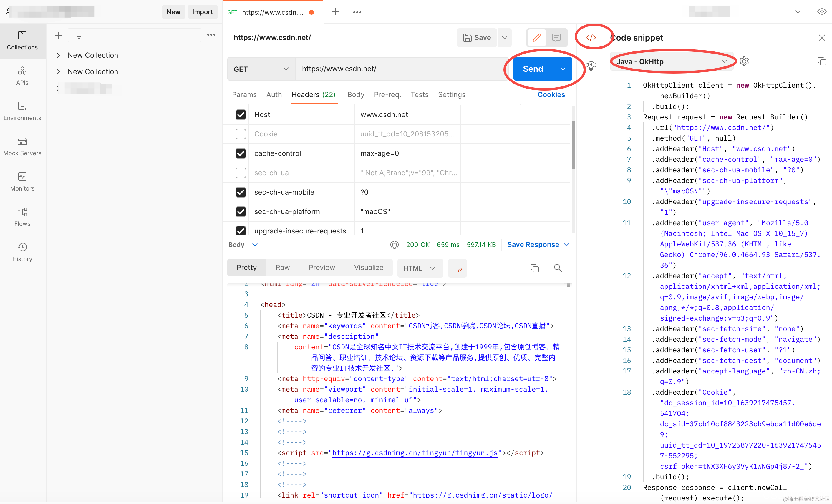Search in response body with magnifier icon

558,268
